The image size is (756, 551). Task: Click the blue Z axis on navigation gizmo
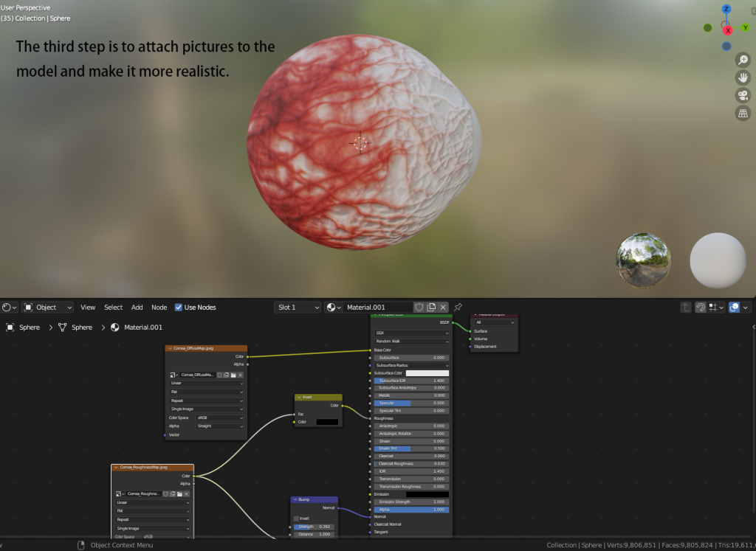click(726, 9)
